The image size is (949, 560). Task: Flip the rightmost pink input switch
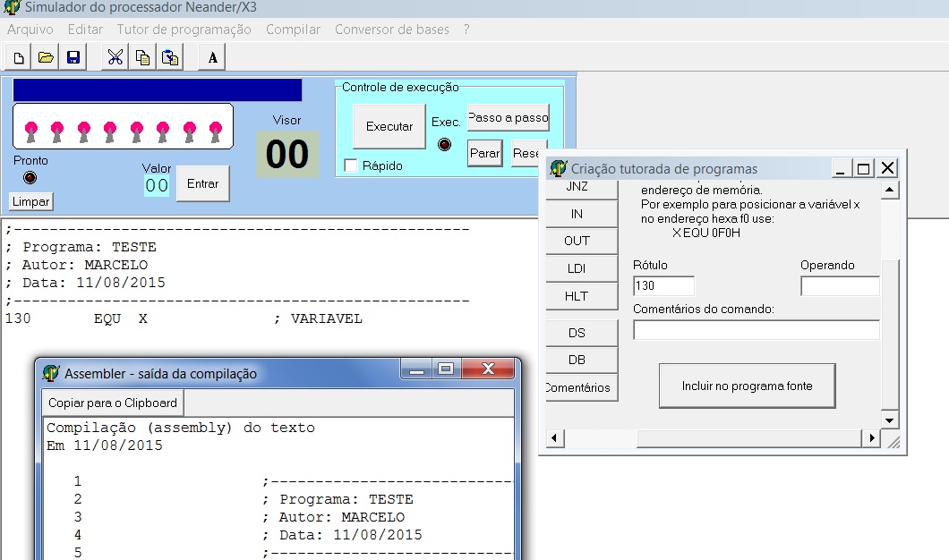click(216, 132)
